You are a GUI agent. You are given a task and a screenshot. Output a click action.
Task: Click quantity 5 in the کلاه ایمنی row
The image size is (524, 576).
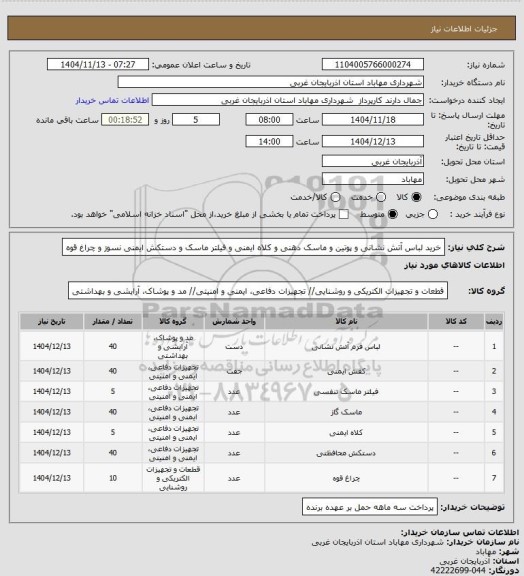pyautogui.click(x=112, y=432)
